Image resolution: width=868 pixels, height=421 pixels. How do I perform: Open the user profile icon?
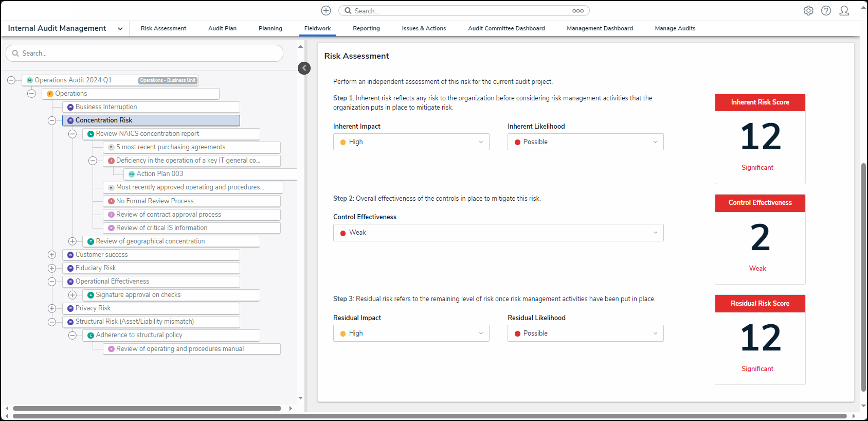(x=844, y=11)
